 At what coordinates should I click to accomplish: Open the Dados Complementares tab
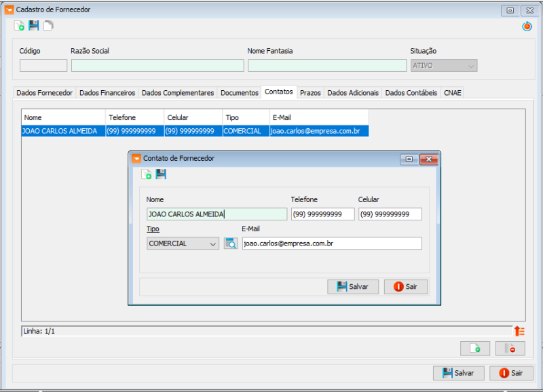178,93
